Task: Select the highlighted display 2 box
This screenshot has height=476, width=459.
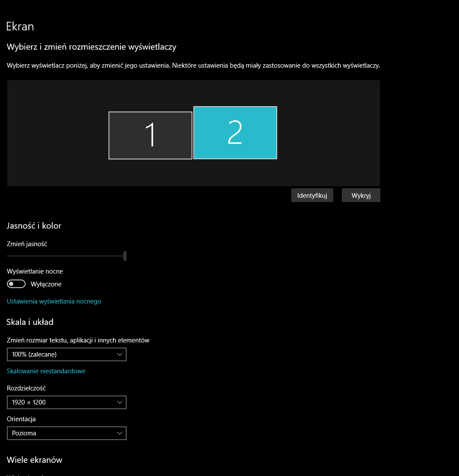Action: [235, 133]
